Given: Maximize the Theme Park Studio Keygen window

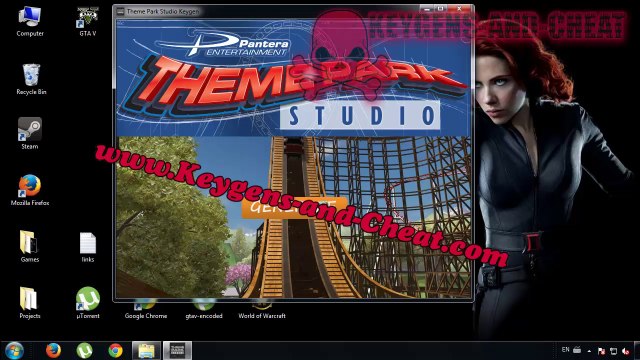Looking at the screenshot, I should click(440, 9).
